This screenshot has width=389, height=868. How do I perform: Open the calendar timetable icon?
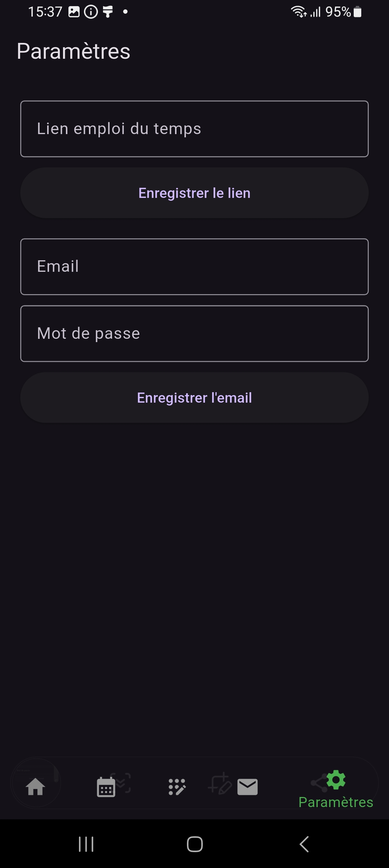(106, 786)
